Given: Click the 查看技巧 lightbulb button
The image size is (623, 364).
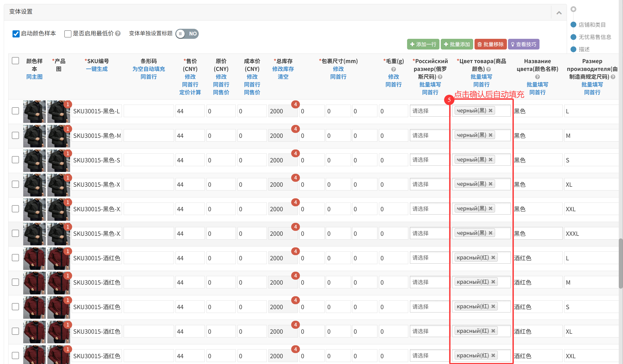Looking at the screenshot, I should click(x=523, y=44).
